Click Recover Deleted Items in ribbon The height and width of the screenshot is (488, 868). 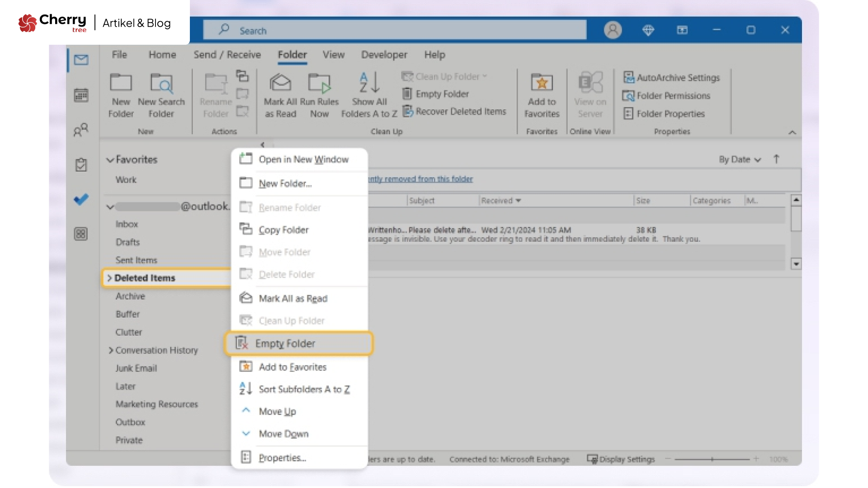point(454,112)
